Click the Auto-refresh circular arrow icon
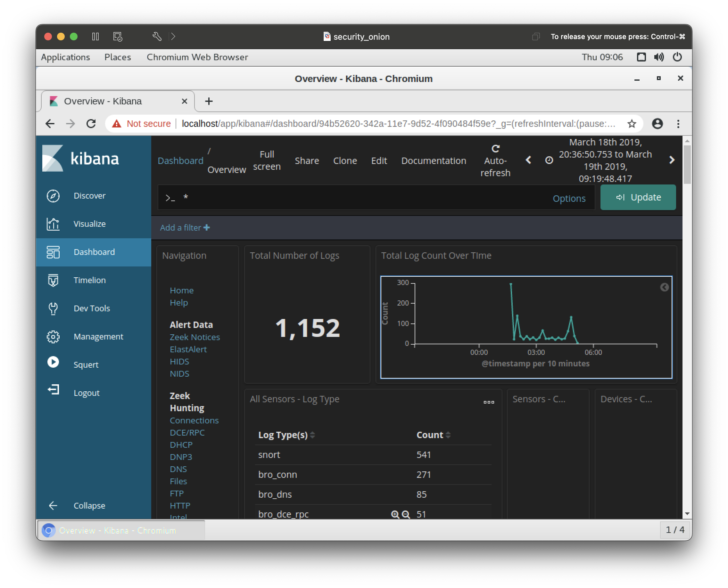728x588 pixels. click(x=495, y=148)
